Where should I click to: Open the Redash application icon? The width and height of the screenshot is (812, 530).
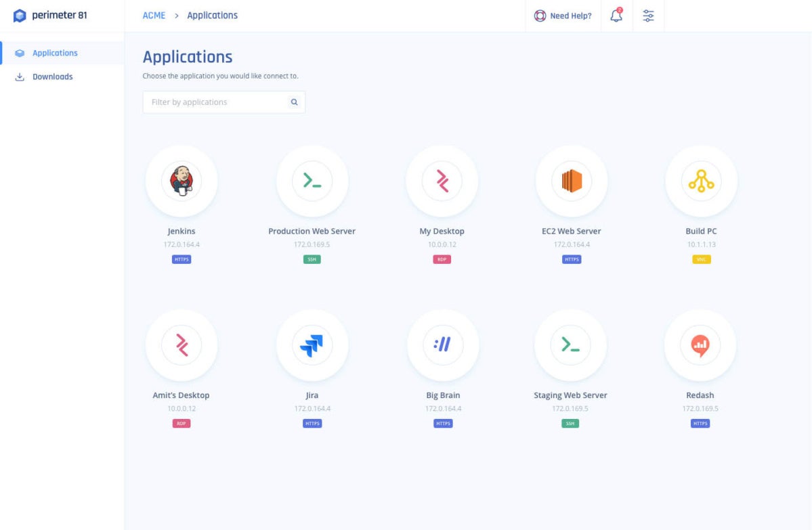coord(700,345)
